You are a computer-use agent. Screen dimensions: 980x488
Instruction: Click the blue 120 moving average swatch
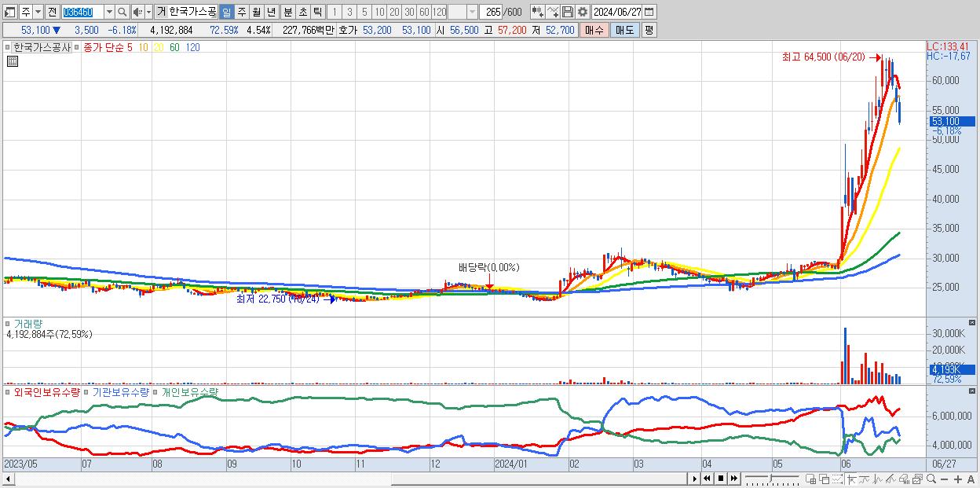click(x=192, y=47)
